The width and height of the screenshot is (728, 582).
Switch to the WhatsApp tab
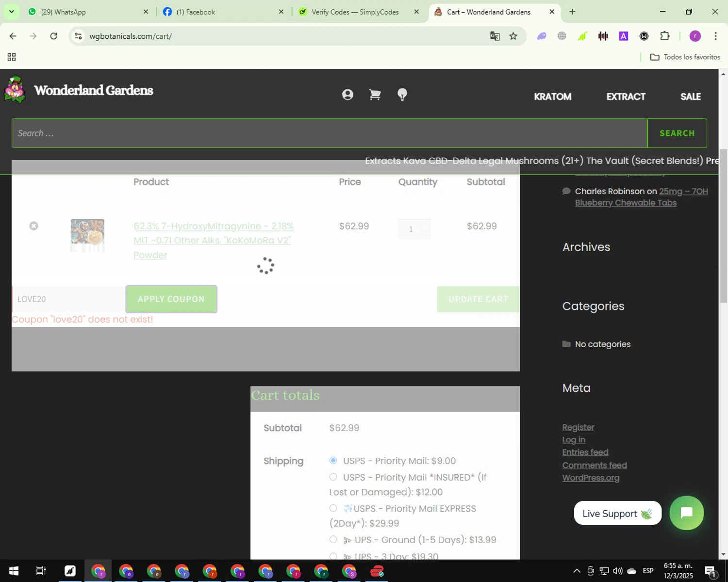coord(87,12)
